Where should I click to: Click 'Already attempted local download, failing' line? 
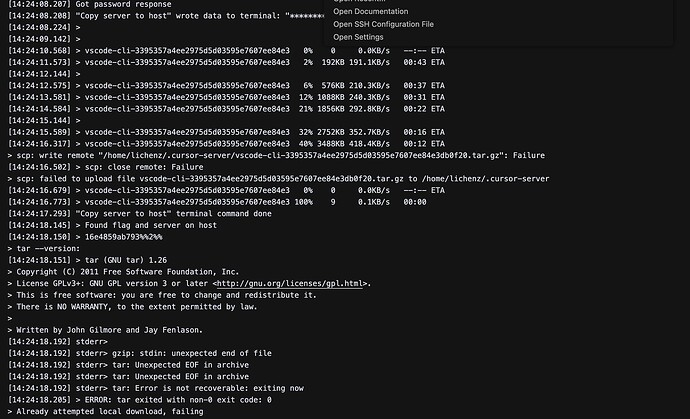(106, 412)
